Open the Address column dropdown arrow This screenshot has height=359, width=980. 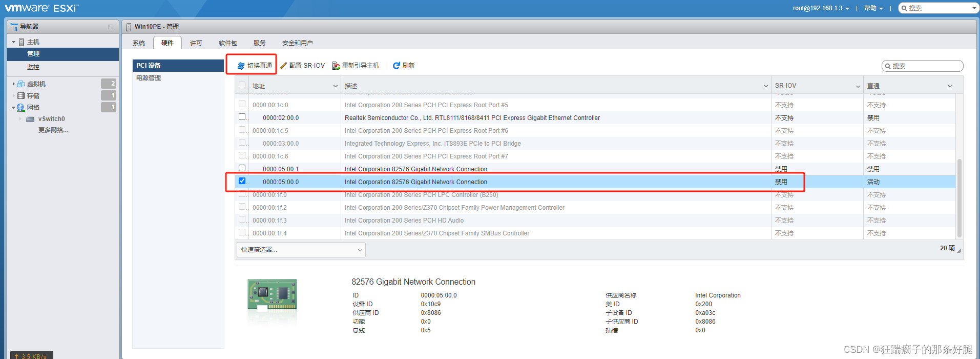336,86
